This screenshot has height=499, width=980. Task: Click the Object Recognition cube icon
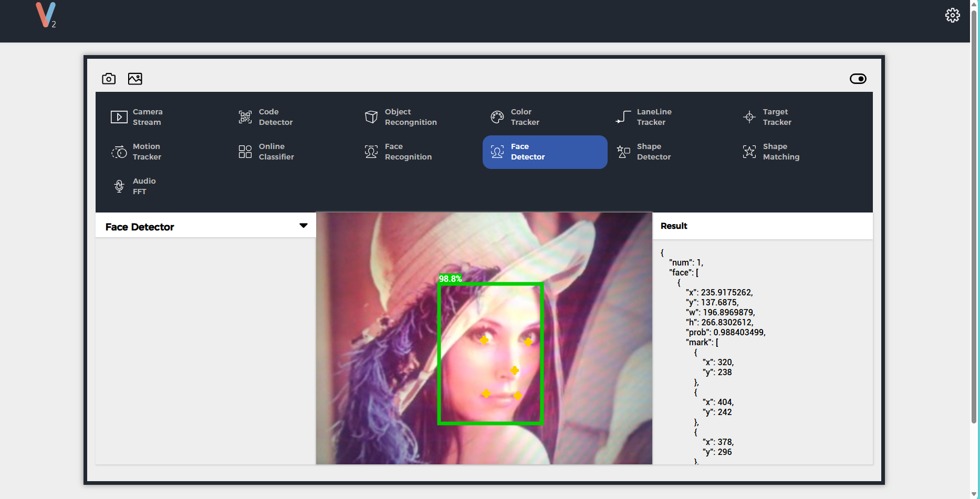pyautogui.click(x=371, y=117)
